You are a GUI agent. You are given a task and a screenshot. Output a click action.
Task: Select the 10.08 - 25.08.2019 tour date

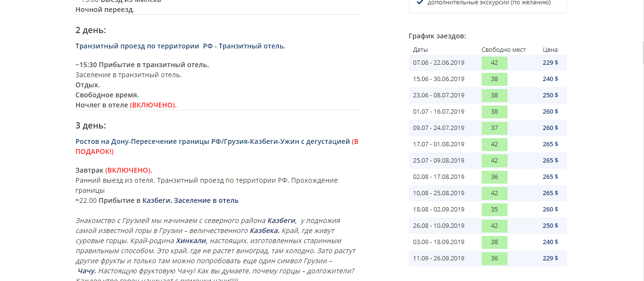pyautogui.click(x=439, y=193)
